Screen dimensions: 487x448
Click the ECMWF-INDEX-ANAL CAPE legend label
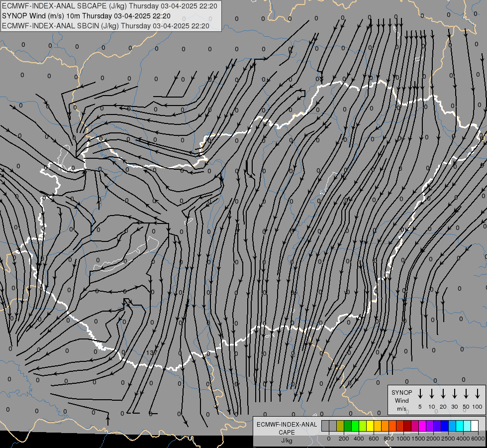pyautogui.click(x=287, y=428)
